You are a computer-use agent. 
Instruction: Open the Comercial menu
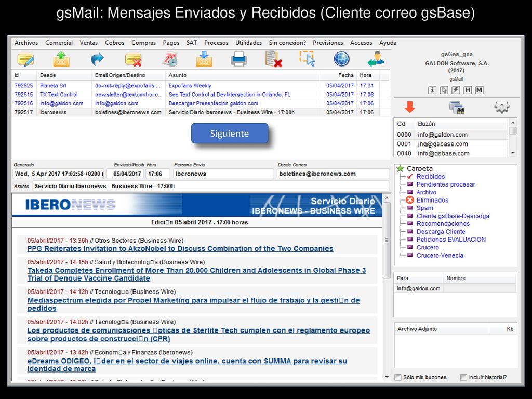(x=59, y=43)
